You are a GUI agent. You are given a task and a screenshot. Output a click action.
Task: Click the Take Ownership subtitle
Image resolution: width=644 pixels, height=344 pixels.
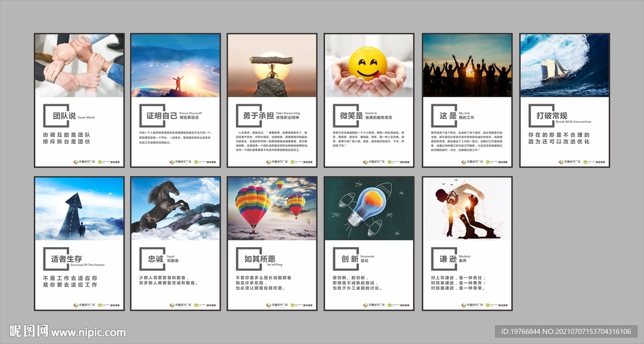[288, 113]
